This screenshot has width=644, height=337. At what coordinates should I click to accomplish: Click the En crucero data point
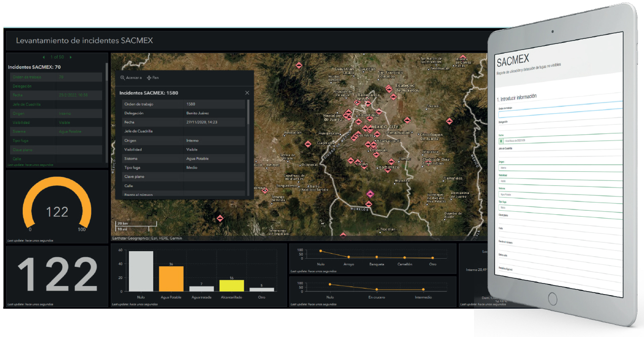(376, 290)
